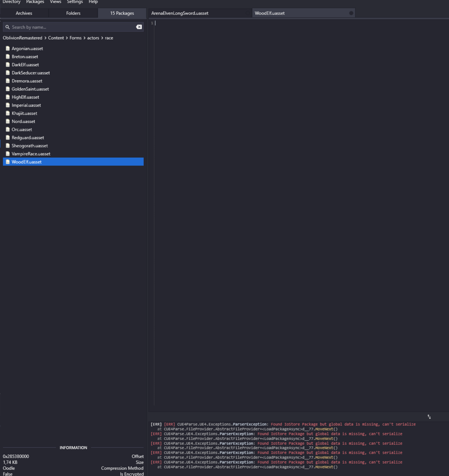Select the WoodElf.uasset package name
Image resolution: width=449 pixels, height=476 pixels.
(x=27, y=162)
